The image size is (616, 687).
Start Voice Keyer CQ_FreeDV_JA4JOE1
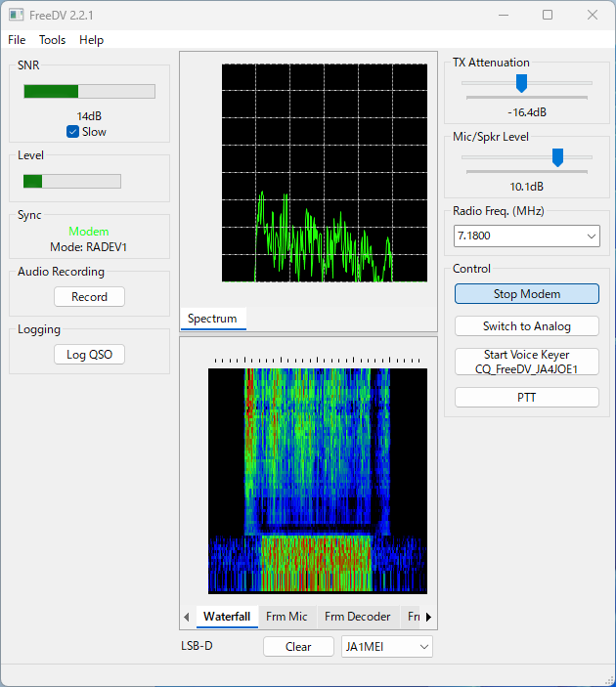[527, 362]
